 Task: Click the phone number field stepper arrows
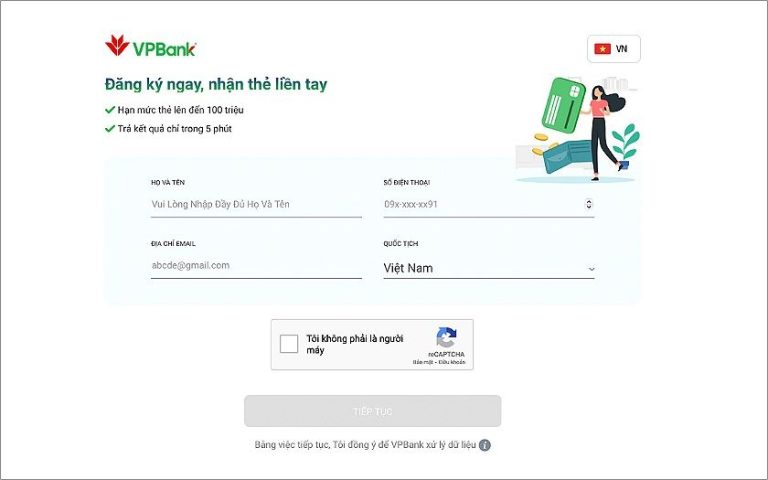(589, 204)
